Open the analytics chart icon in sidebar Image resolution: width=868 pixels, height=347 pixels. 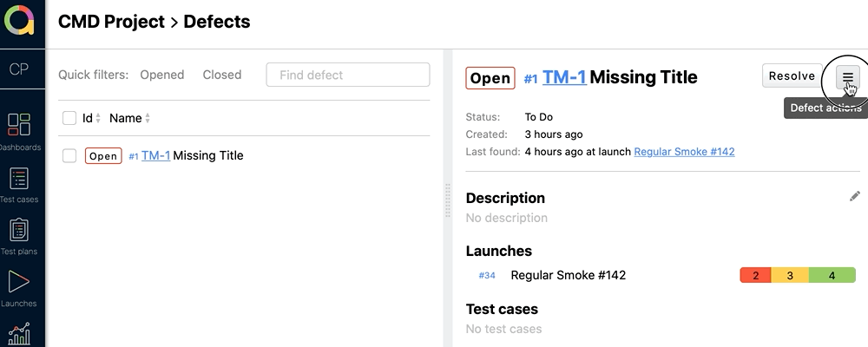(19, 334)
